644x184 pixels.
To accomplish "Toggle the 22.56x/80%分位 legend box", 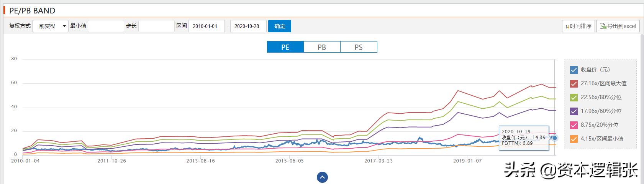I will tap(574, 98).
